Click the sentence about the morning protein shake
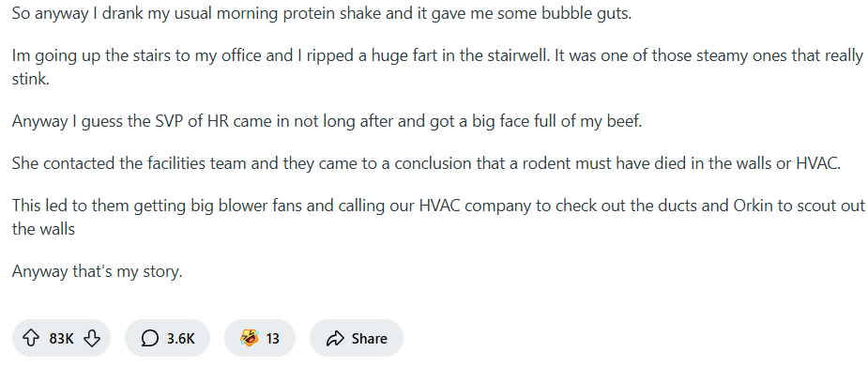This screenshot has height=367, width=868. (322, 14)
